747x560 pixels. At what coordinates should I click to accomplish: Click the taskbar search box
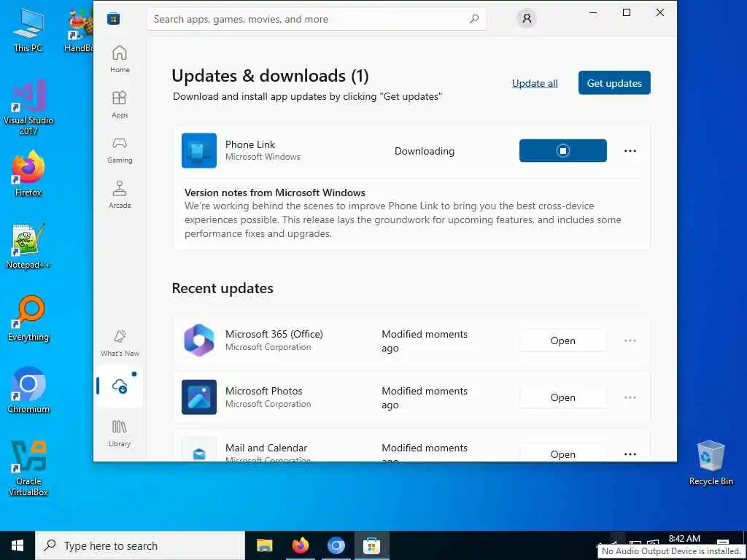point(140,545)
